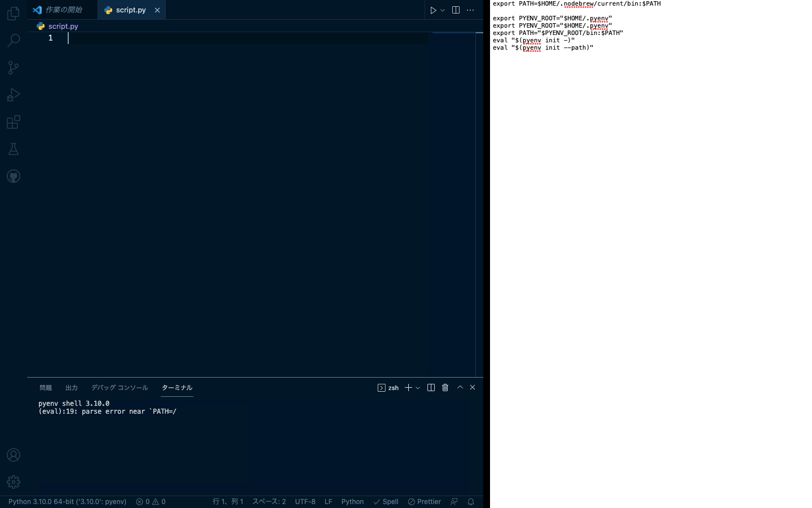Run the Python file with play icon
This screenshot has width=812, height=508.
pyautogui.click(x=433, y=10)
